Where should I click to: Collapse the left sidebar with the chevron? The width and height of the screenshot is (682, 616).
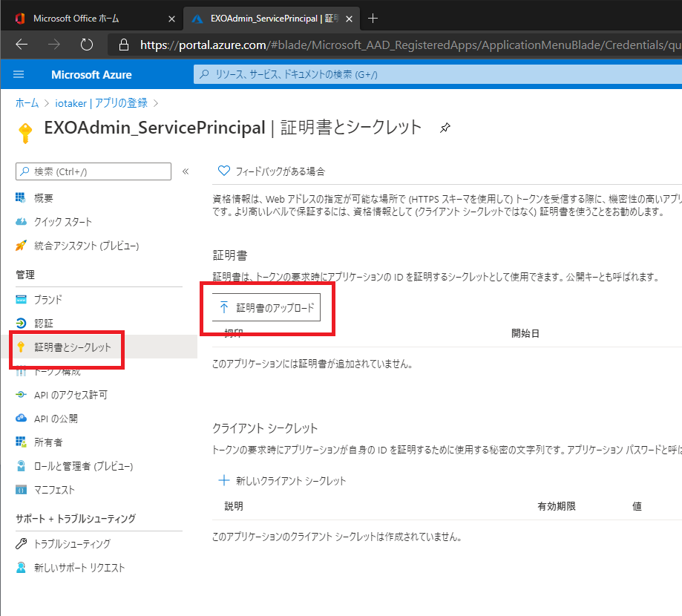pos(186,171)
